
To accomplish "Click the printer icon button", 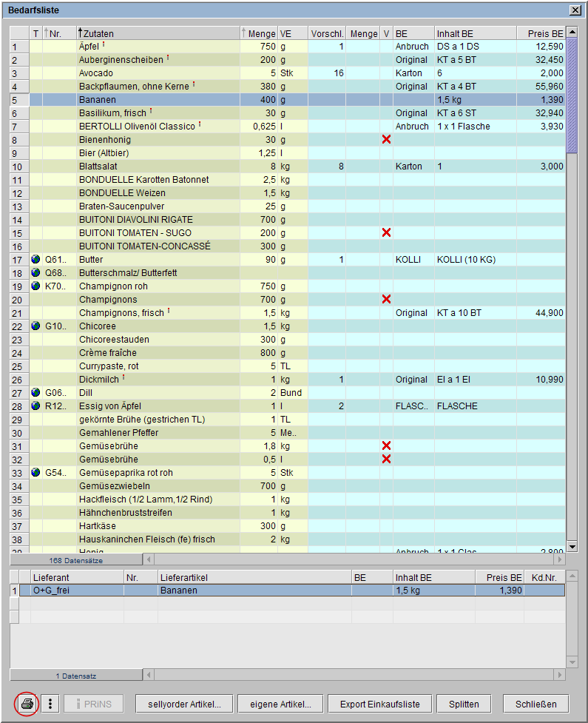I will 27,704.
